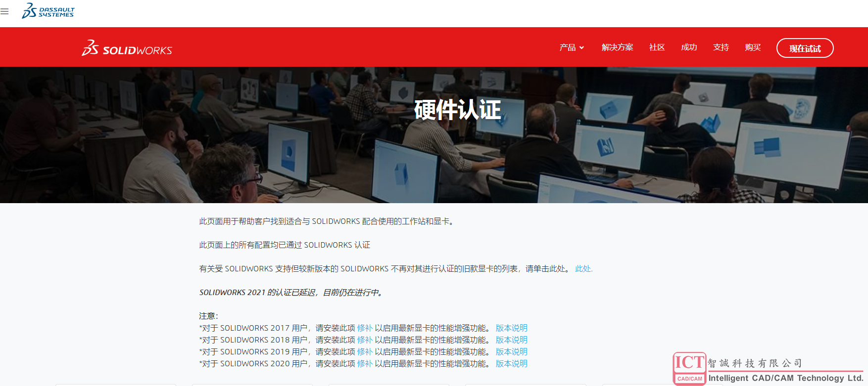The image size is (868, 386).
Task: Open the 修补 link for SOLIDWORKS 2020
Action: 365,364
